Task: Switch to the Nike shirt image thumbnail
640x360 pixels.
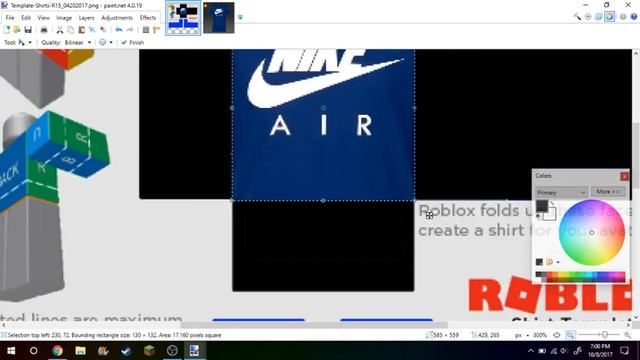Action: click(219, 18)
